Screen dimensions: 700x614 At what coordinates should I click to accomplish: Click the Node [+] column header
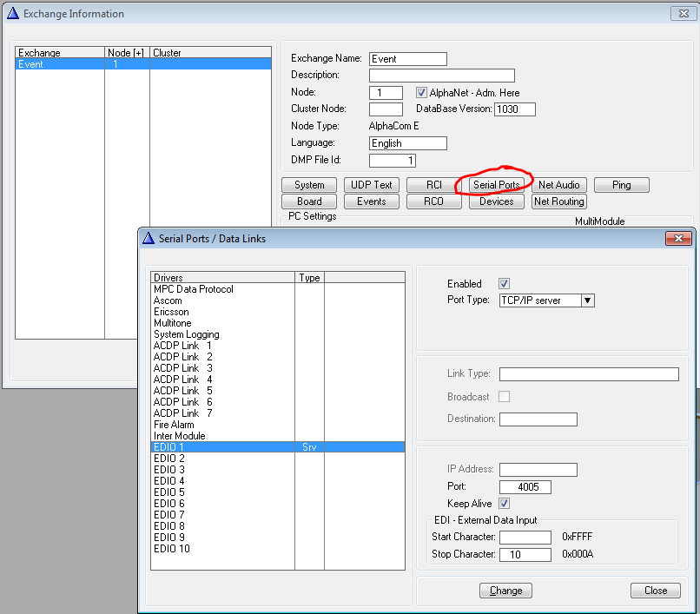click(x=126, y=53)
